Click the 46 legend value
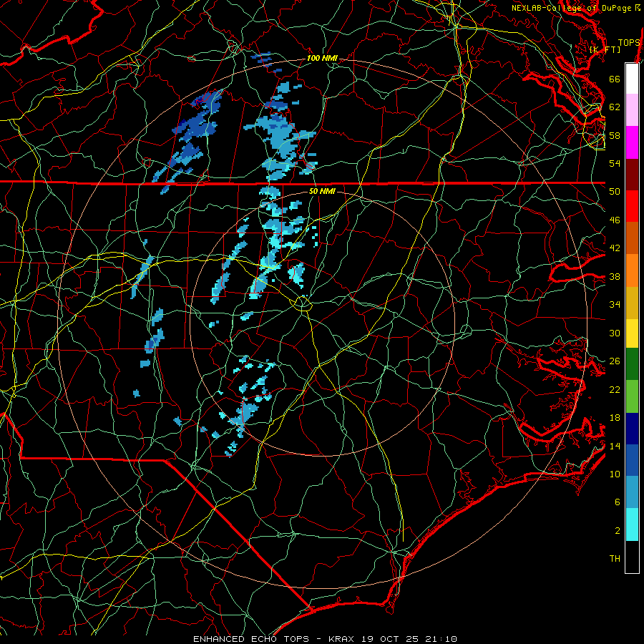This screenshot has width=644, height=644. click(615, 220)
